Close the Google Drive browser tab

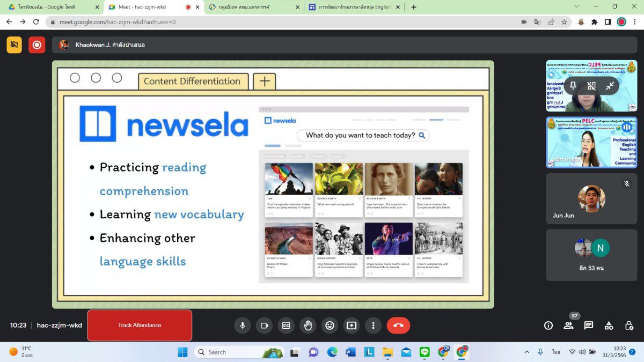(x=97, y=7)
